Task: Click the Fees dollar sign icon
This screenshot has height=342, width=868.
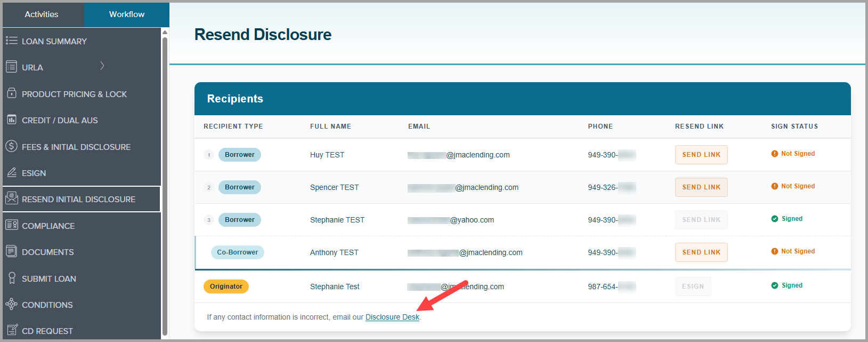Action: click(x=11, y=146)
